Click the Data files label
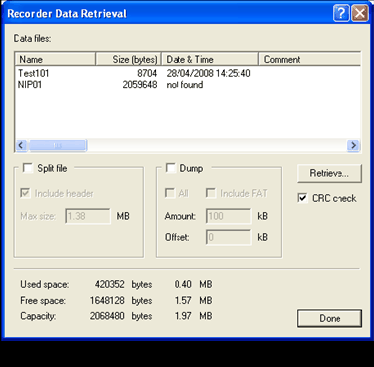Viewport: 374px width, 367px height. (33, 39)
